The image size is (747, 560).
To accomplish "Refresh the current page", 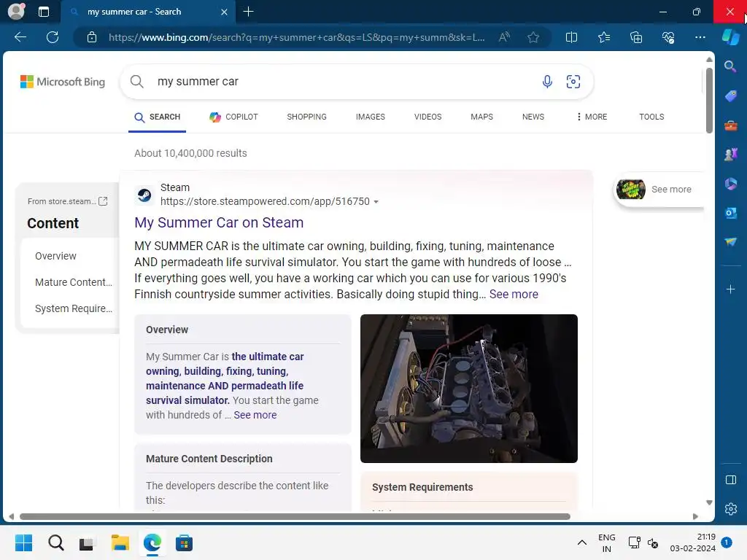I will tap(53, 37).
